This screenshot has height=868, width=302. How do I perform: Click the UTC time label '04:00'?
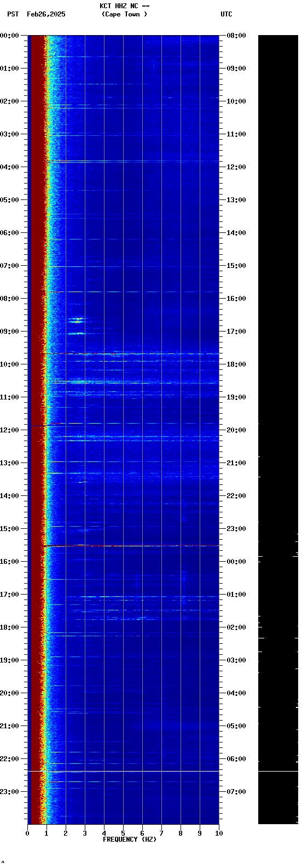coord(236,693)
